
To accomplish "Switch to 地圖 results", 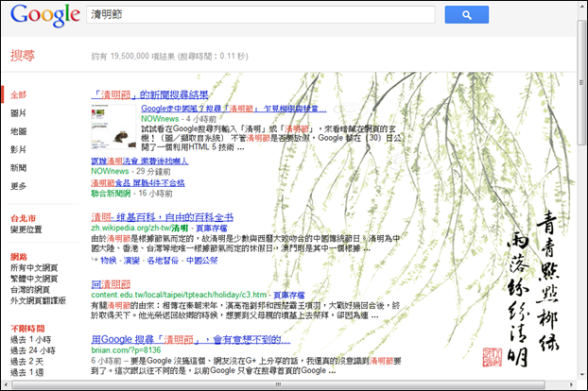I will point(18,131).
